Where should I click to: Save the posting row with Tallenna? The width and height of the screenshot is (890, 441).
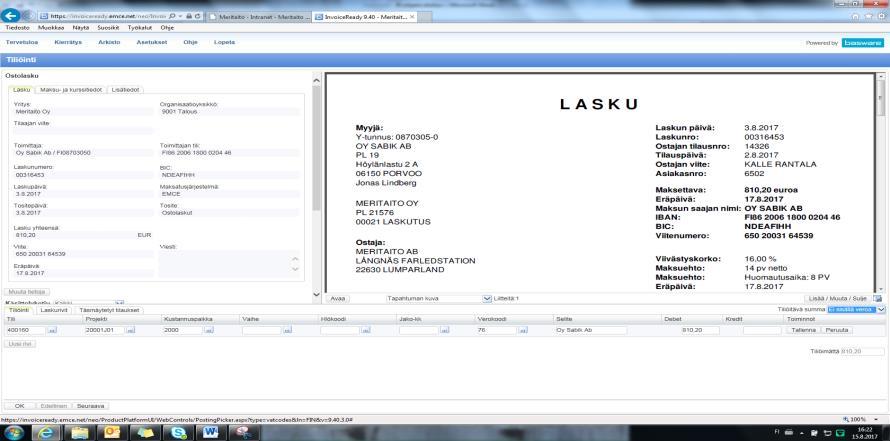click(x=803, y=330)
